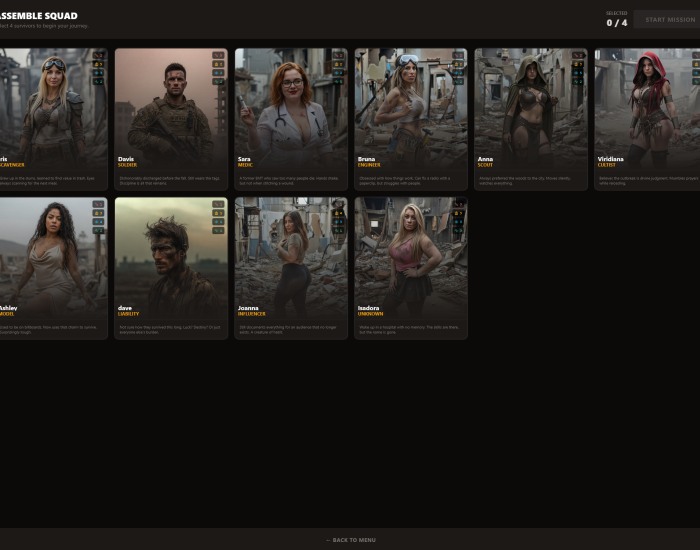Click Anna's green stat badge
This screenshot has width=700, height=550.
[x=578, y=81]
